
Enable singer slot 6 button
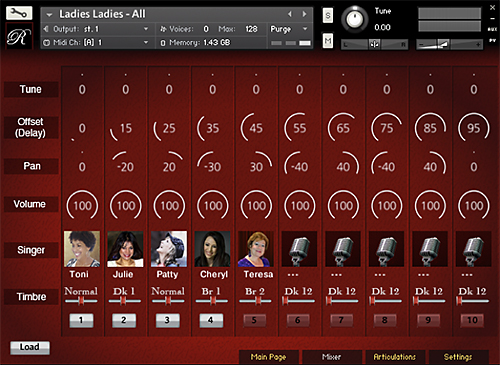pos(298,320)
